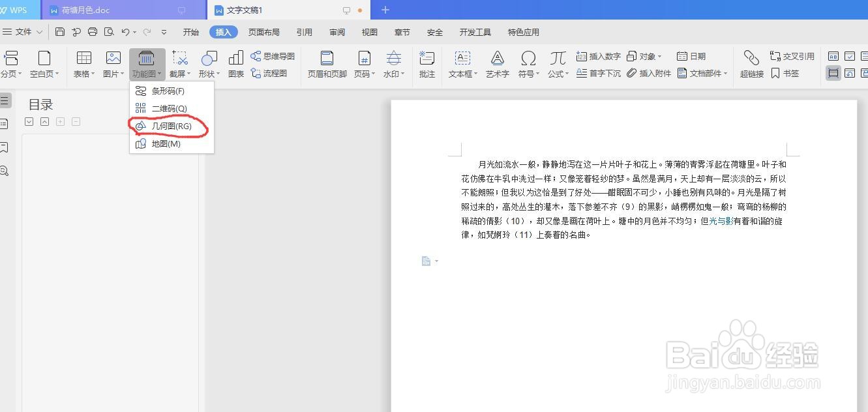Show previous heading level in 目录 pane

pyautogui.click(x=44, y=122)
